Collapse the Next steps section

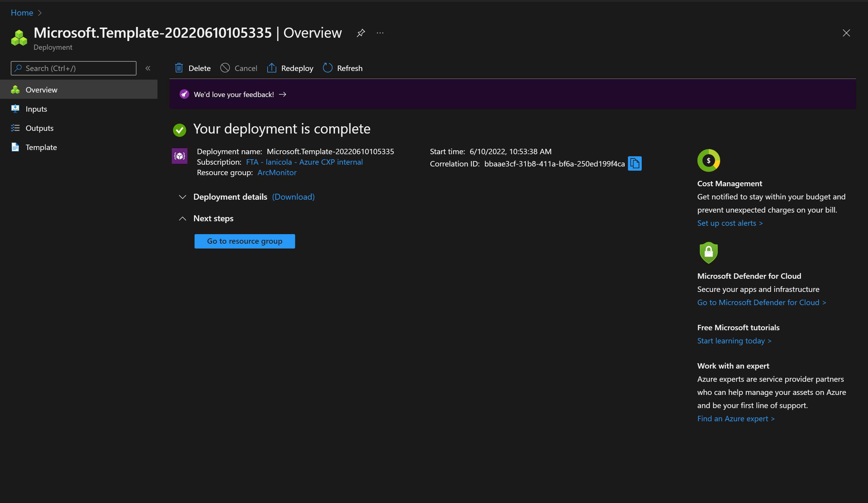(x=183, y=219)
